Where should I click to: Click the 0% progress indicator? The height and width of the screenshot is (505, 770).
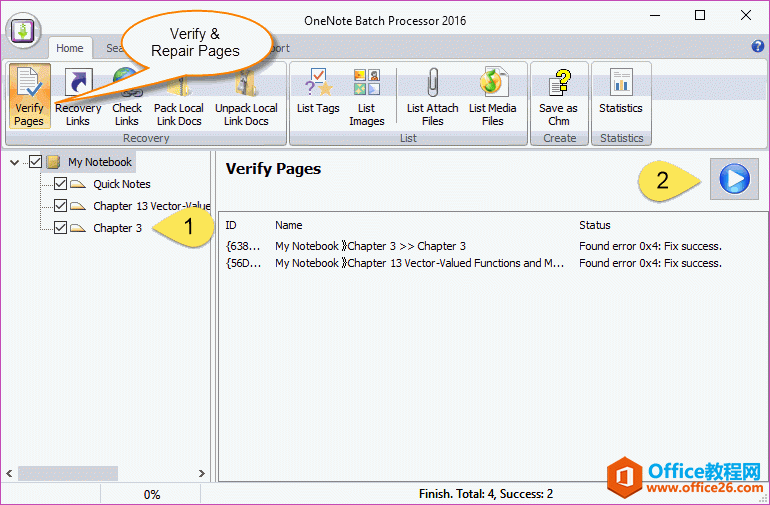tap(152, 495)
